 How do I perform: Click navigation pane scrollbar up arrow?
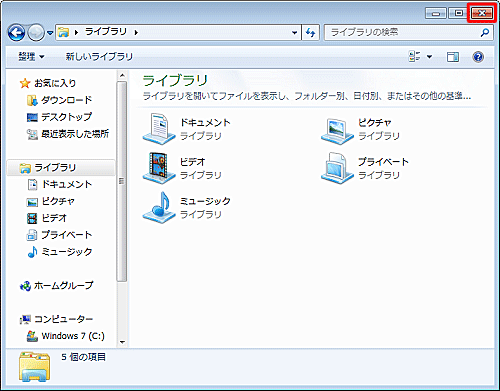(x=122, y=76)
